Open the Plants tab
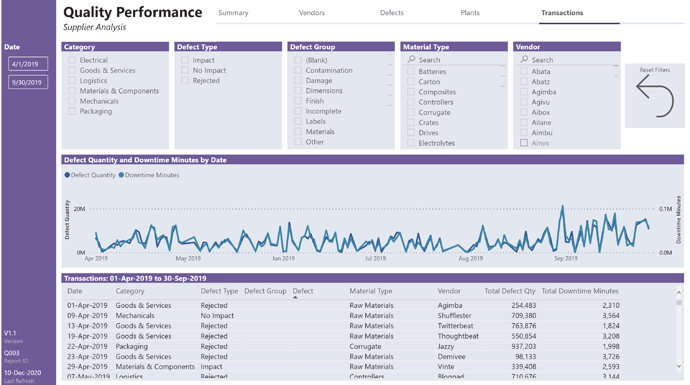 point(470,13)
